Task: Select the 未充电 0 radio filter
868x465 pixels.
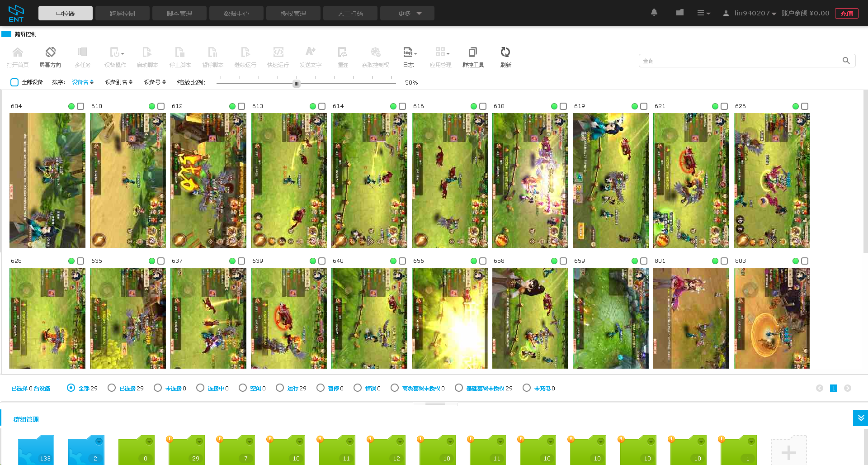Action: [x=527, y=388]
